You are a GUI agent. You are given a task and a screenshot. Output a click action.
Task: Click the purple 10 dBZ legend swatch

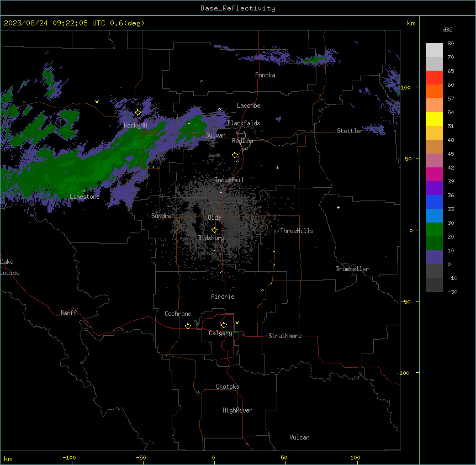click(x=434, y=257)
